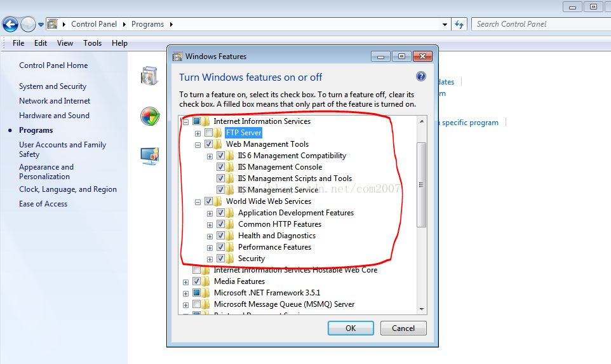Click Cancel in Windows Features dialog

[x=403, y=328]
